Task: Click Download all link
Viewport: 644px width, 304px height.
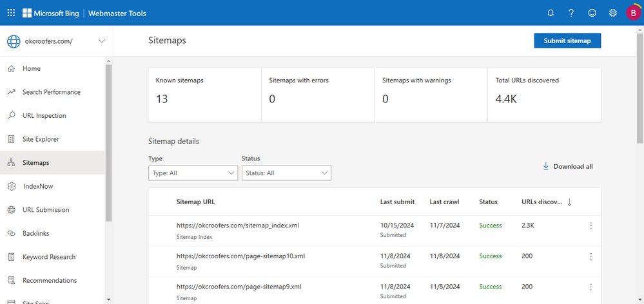Action: pos(568,166)
